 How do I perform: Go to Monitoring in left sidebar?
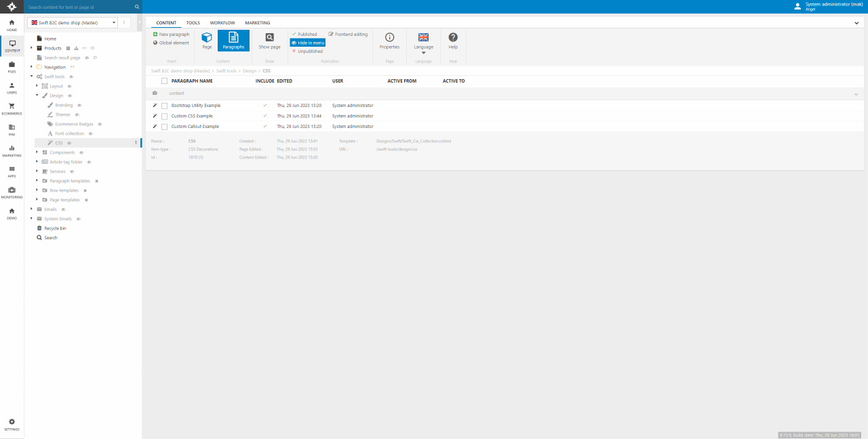(x=12, y=192)
